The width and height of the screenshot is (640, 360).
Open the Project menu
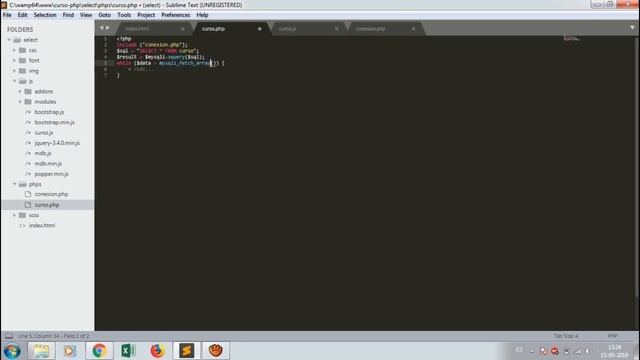tap(146, 15)
